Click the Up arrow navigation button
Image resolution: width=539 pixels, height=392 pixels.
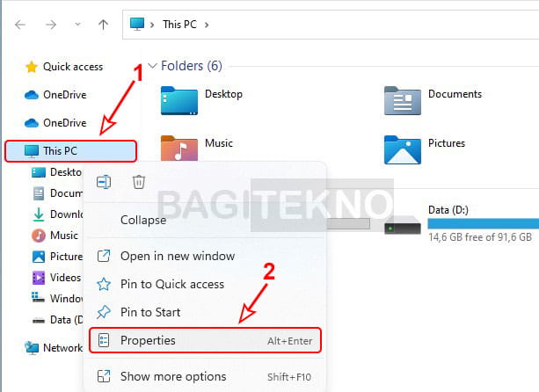pos(103,25)
